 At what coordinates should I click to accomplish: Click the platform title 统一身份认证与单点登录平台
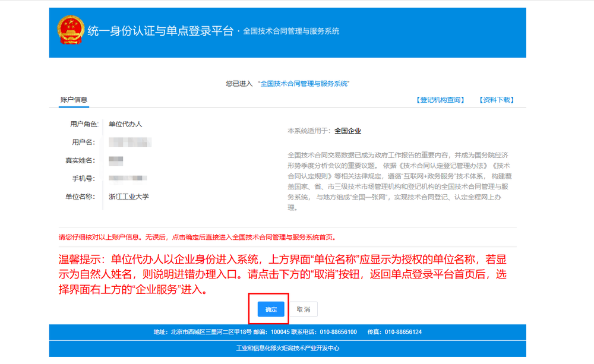click(x=160, y=31)
